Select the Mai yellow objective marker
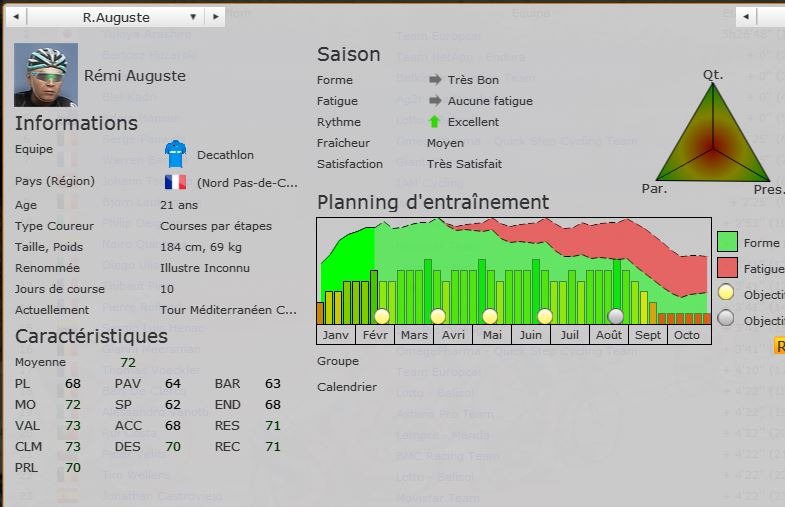Screen dimensions: 785x507 [490, 316]
